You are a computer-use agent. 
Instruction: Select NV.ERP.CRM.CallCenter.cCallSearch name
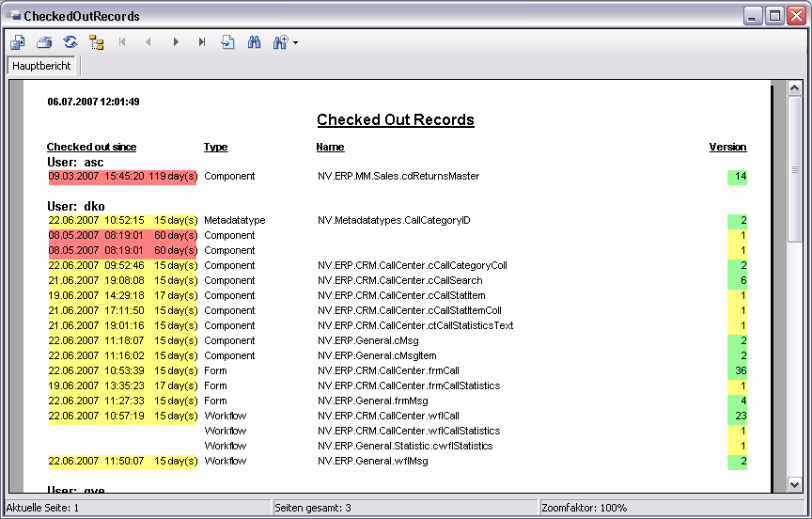(x=400, y=280)
